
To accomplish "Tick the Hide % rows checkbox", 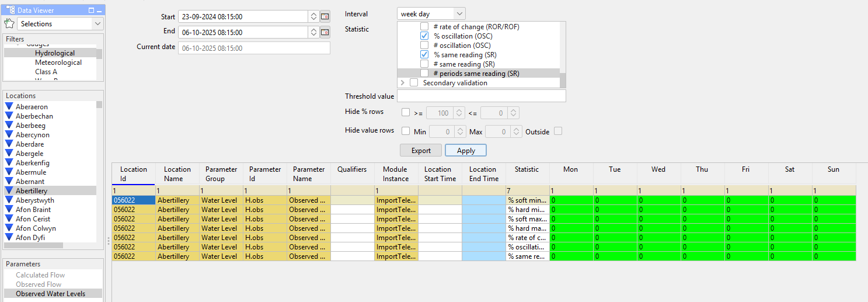I will 406,113.
